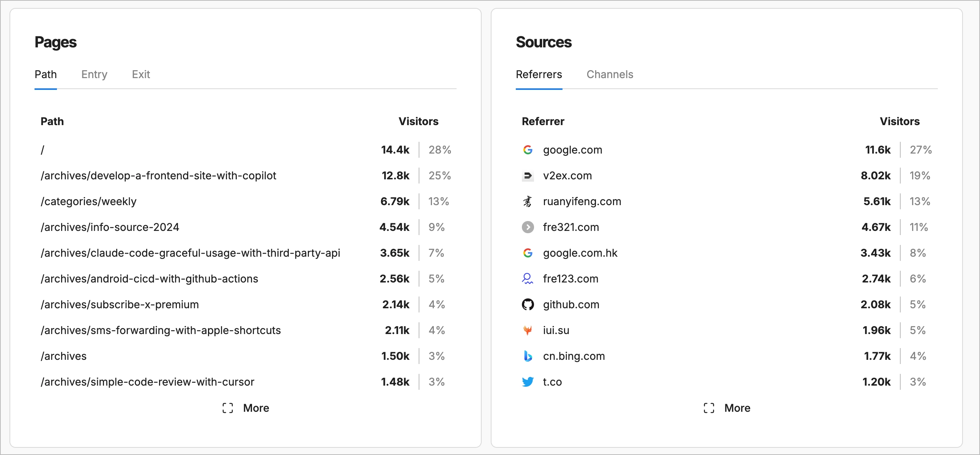Screen dimensions: 980x455
Task: Click the ruanyifeng.com calligraphy favicon
Action: click(528, 201)
